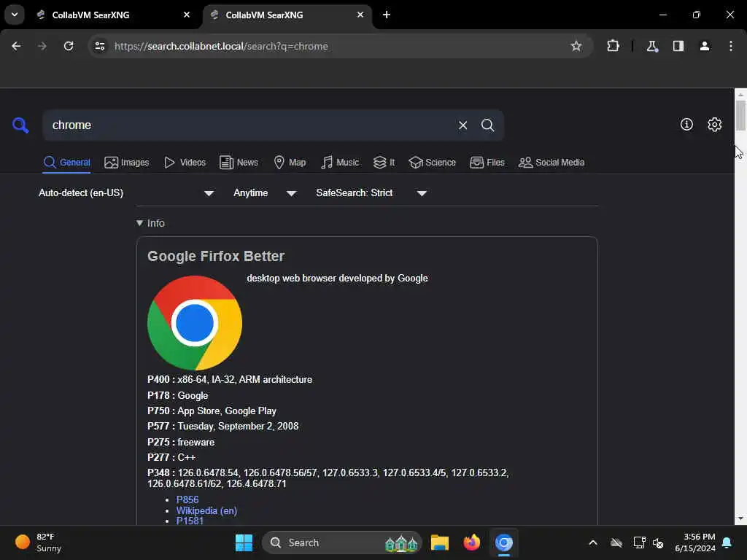The width and height of the screenshot is (747, 560).
Task: Click the Google Firfox Better heading
Action: (x=216, y=256)
